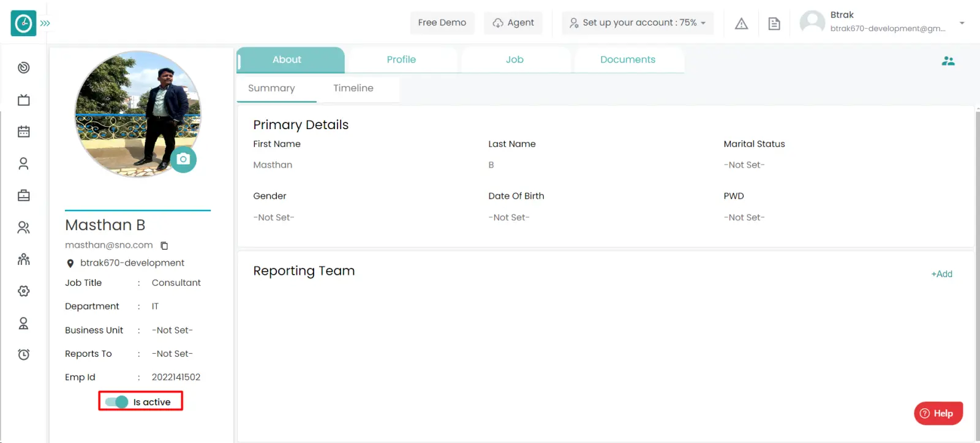Click the Primary Details heading
Screen dimensions: 980x443
coord(301,125)
